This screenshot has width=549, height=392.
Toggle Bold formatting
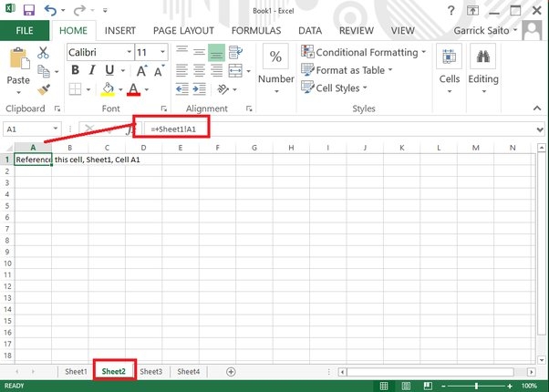tap(73, 71)
